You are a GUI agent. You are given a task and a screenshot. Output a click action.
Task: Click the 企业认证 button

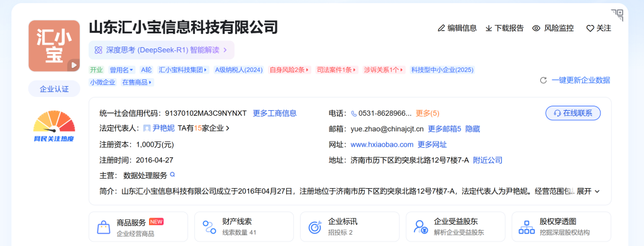(x=54, y=89)
